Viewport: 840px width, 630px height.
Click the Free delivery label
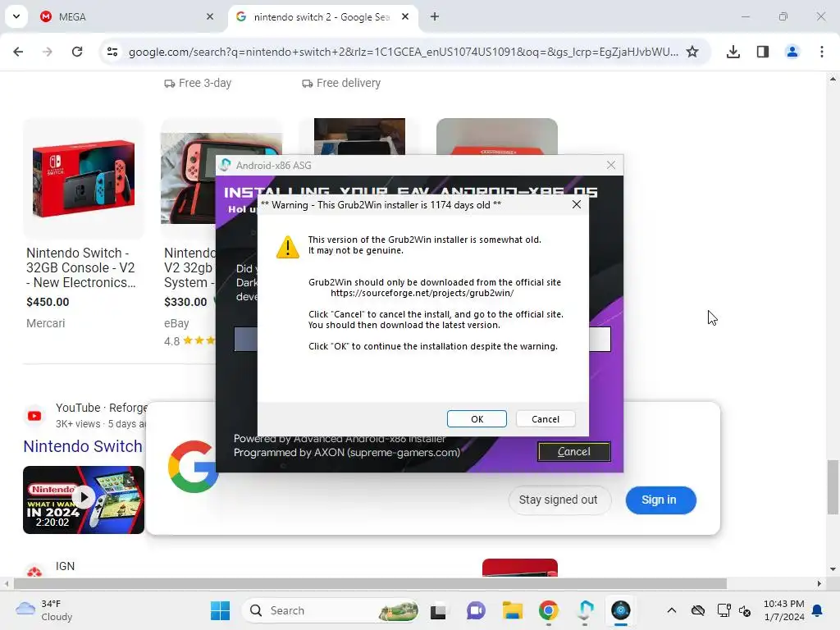tap(341, 83)
